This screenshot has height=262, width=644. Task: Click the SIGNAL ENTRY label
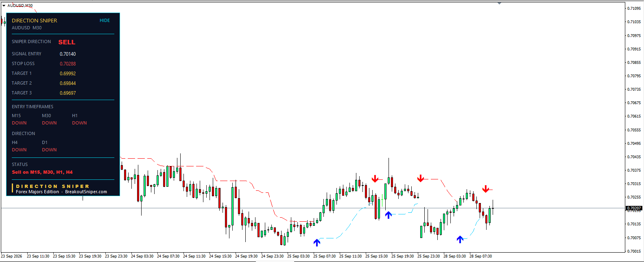coord(26,54)
